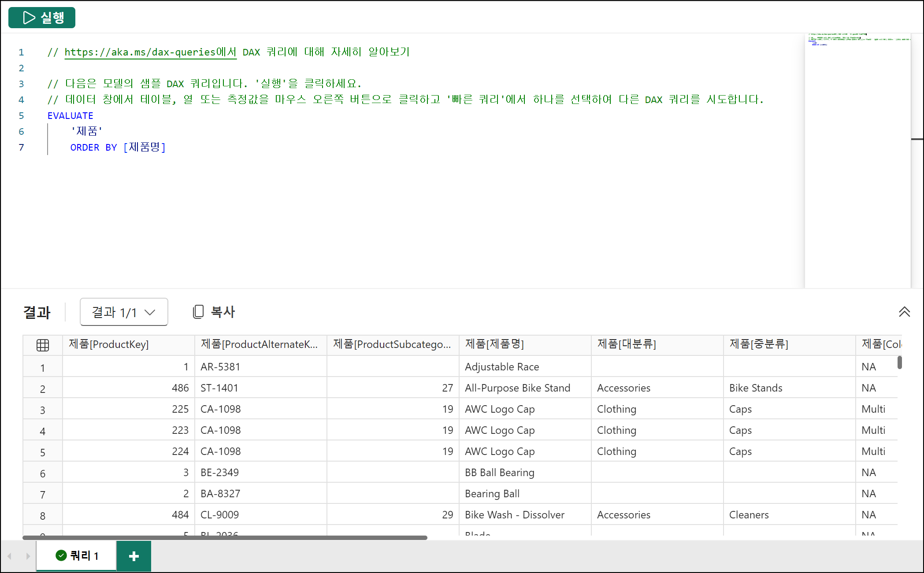Click the 실행 (Run) button
This screenshot has height=573, width=924.
42,18
